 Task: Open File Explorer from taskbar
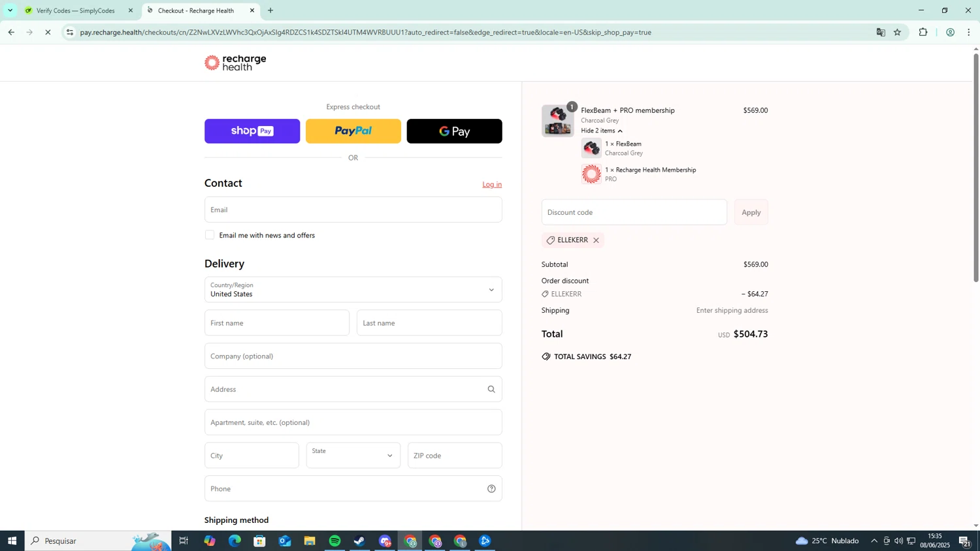[310, 541]
